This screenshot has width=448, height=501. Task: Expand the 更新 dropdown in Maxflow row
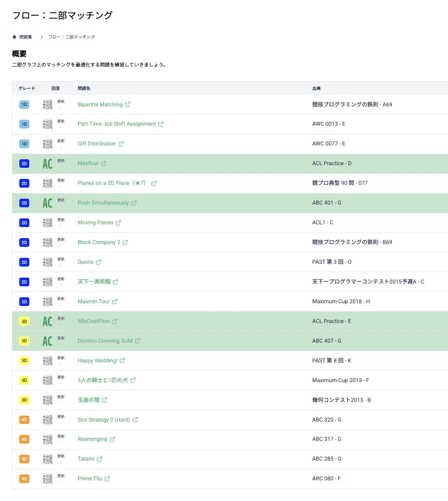click(61, 164)
